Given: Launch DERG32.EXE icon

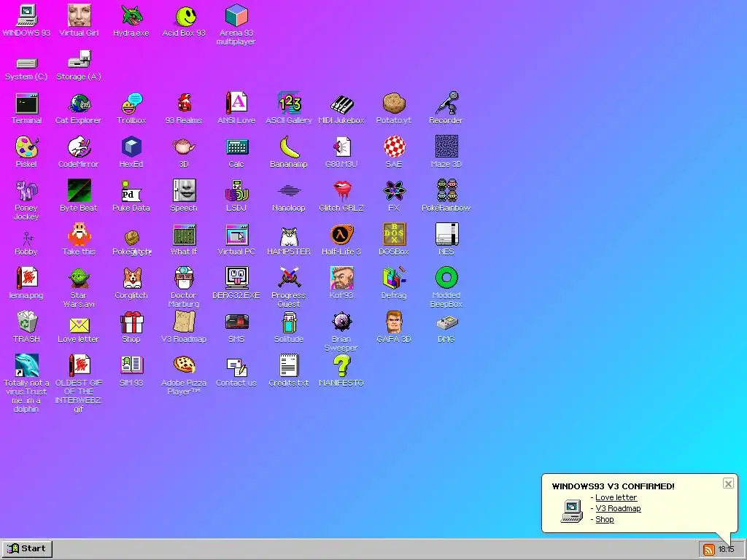Looking at the screenshot, I should point(236,278).
